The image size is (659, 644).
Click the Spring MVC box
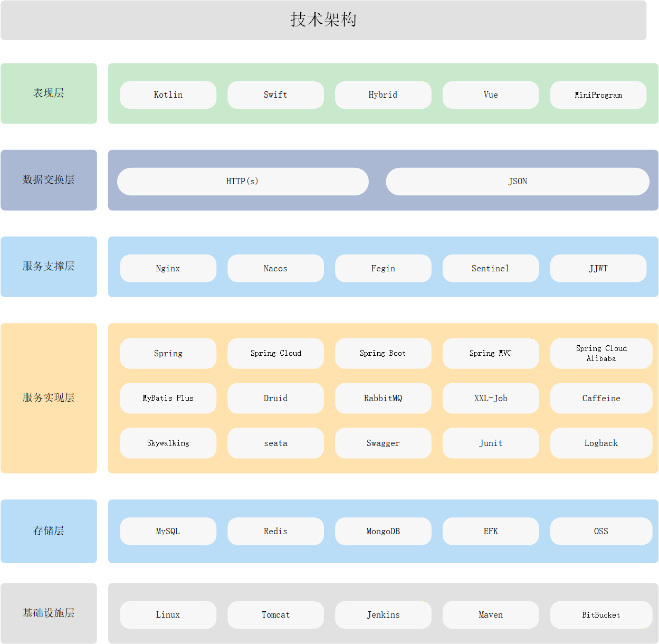[491, 354]
